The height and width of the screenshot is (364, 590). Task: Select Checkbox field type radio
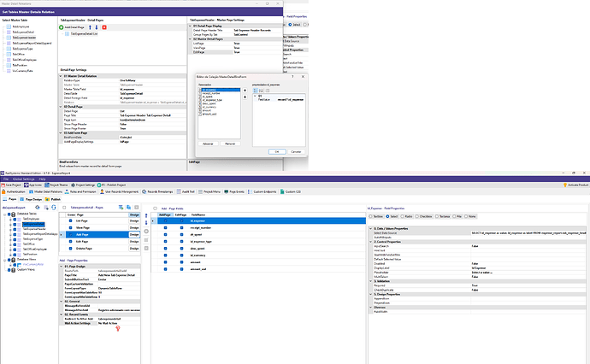pyautogui.click(x=417, y=216)
